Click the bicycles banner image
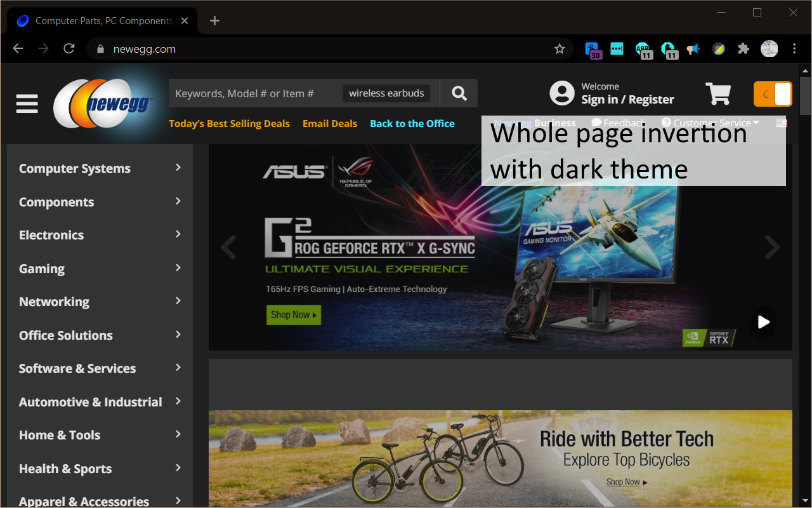The image size is (812, 508). [501, 458]
